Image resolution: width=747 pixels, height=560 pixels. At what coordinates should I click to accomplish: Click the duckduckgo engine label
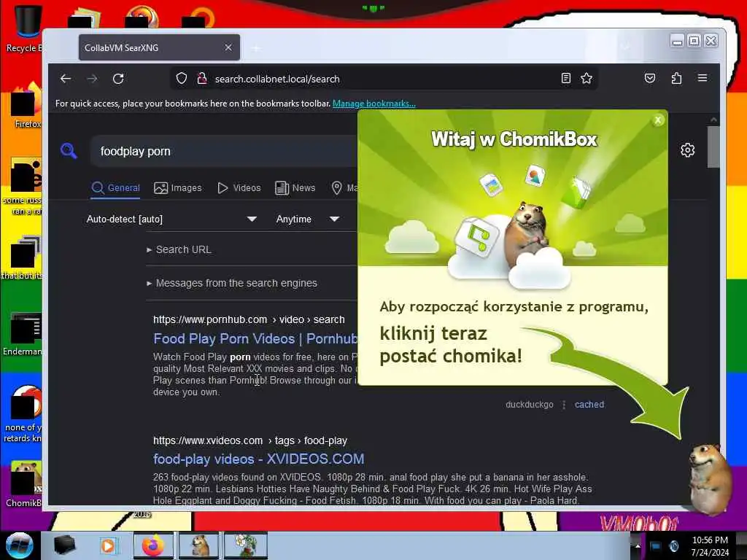tap(530, 405)
